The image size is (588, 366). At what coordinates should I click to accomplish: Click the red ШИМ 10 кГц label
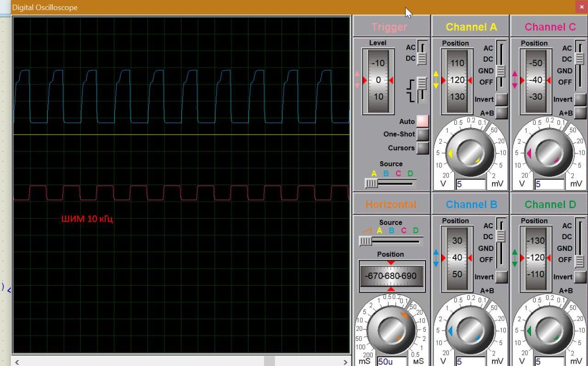pyautogui.click(x=87, y=219)
